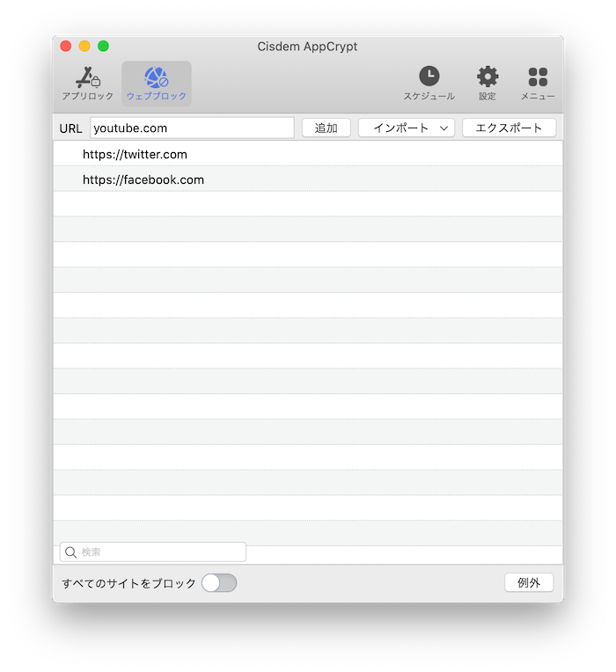
Task: Click the エクスポート export button
Action: pyautogui.click(x=510, y=128)
